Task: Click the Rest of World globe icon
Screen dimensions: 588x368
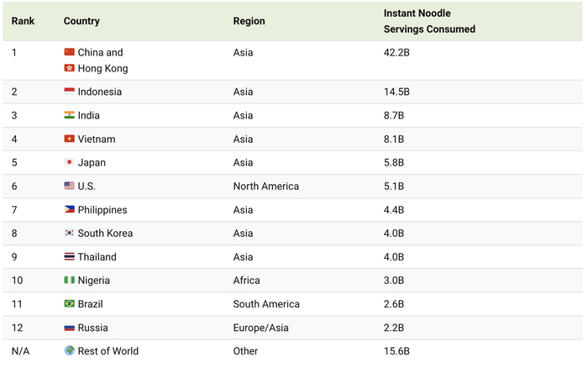Action: click(69, 350)
